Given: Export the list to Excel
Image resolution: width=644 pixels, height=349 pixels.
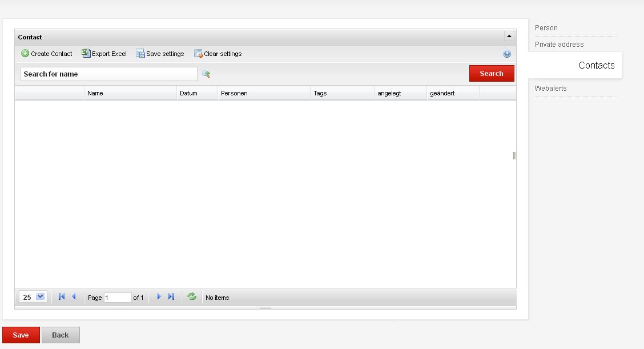Looking at the screenshot, I should click(104, 54).
